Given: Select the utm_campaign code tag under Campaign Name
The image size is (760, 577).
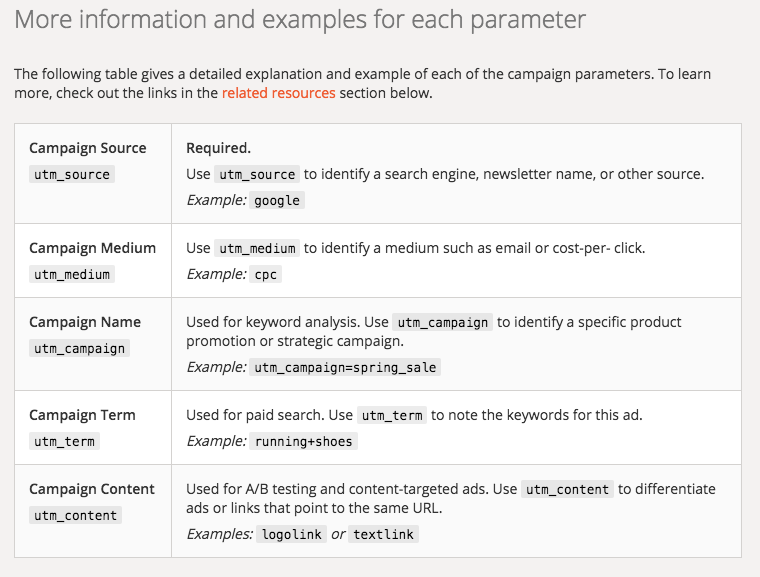Looking at the screenshot, I should (x=79, y=348).
